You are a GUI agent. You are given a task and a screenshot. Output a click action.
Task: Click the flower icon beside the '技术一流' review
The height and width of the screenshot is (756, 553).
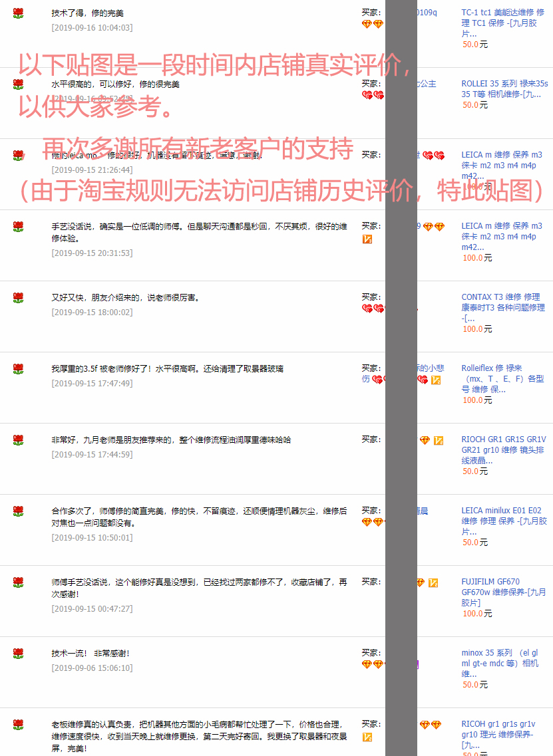click(x=18, y=654)
